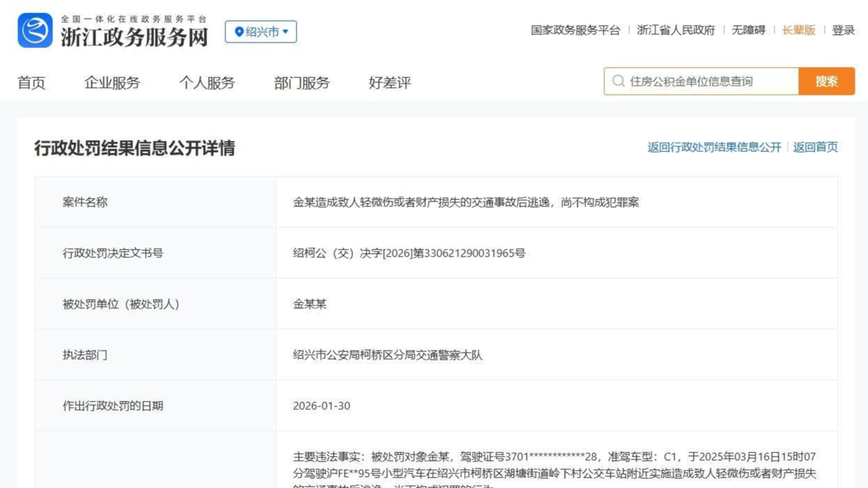
Task: Click 登录 to sign in
Action: (x=843, y=30)
